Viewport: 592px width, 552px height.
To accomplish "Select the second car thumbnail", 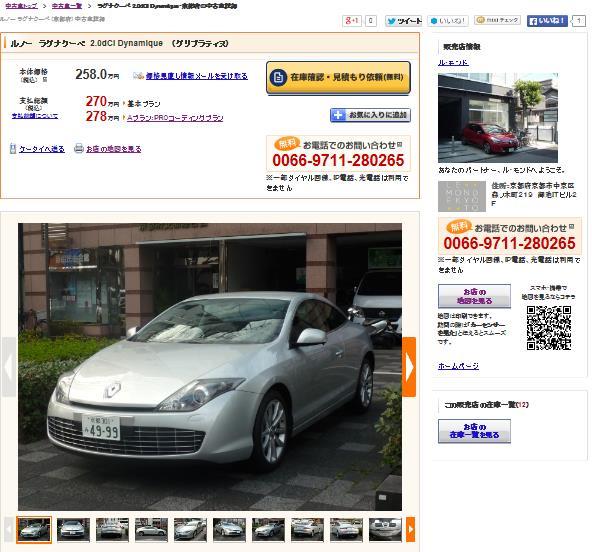I will pyautogui.click(x=73, y=530).
